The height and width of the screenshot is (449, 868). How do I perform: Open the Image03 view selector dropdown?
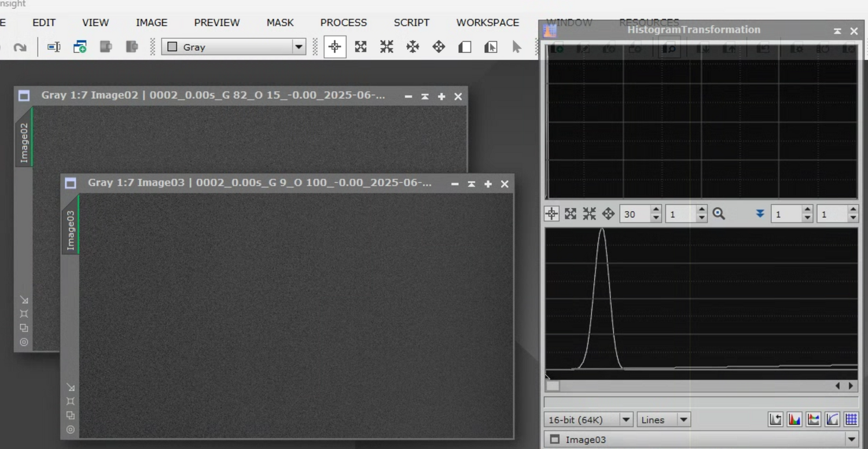point(701,440)
